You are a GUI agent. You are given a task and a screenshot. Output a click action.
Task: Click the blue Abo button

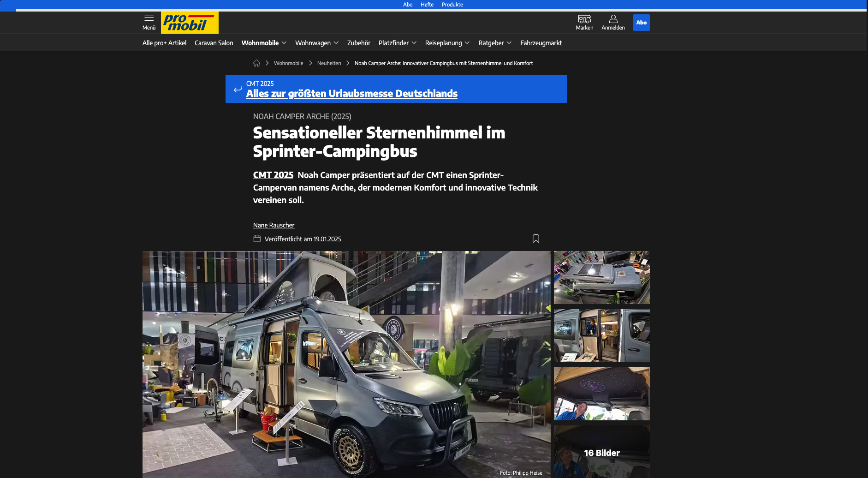(641, 23)
